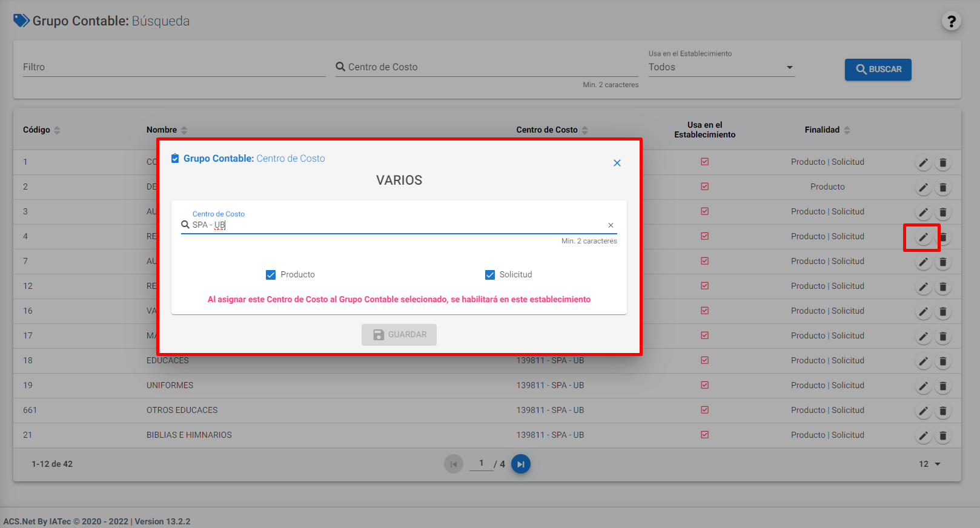The height and width of the screenshot is (528, 980).
Task: Delete the EDUCACES row
Action: point(943,361)
